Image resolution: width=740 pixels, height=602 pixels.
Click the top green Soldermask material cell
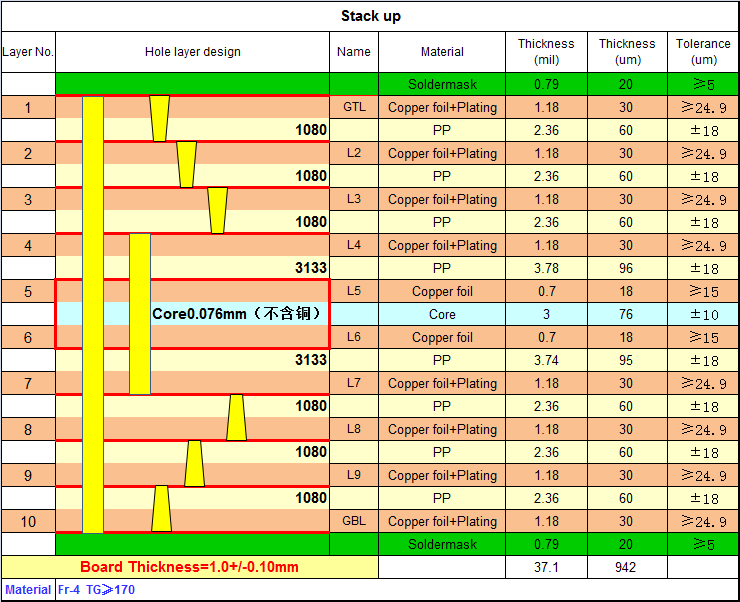442,84
